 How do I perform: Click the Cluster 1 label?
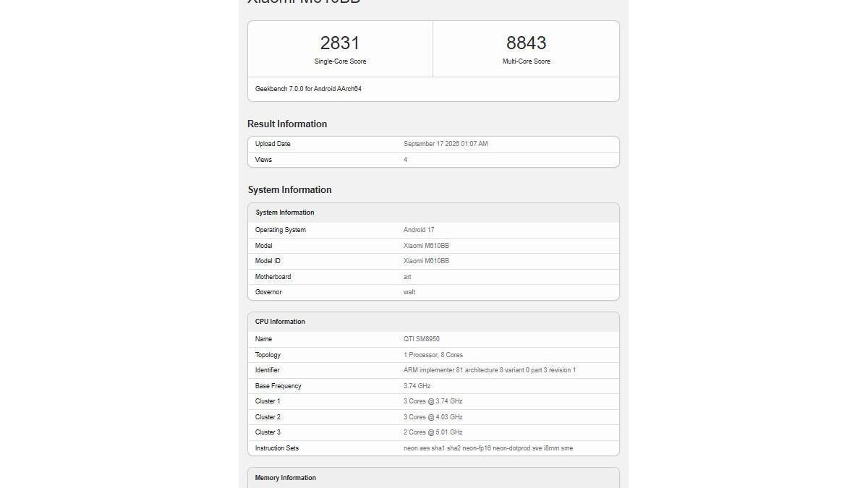(x=268, y=401)
